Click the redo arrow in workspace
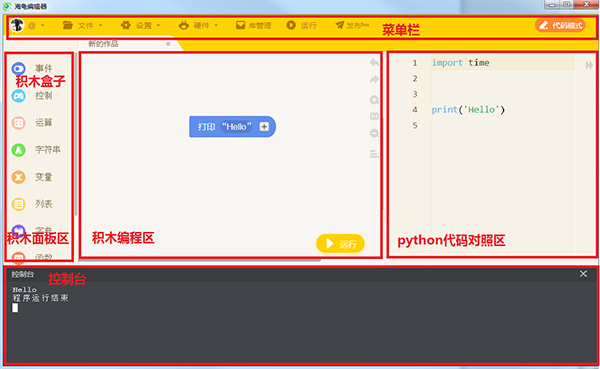Image resolution: width=600 pixels, height=369 pixels. pyautogui.click(x=374, y=79)
